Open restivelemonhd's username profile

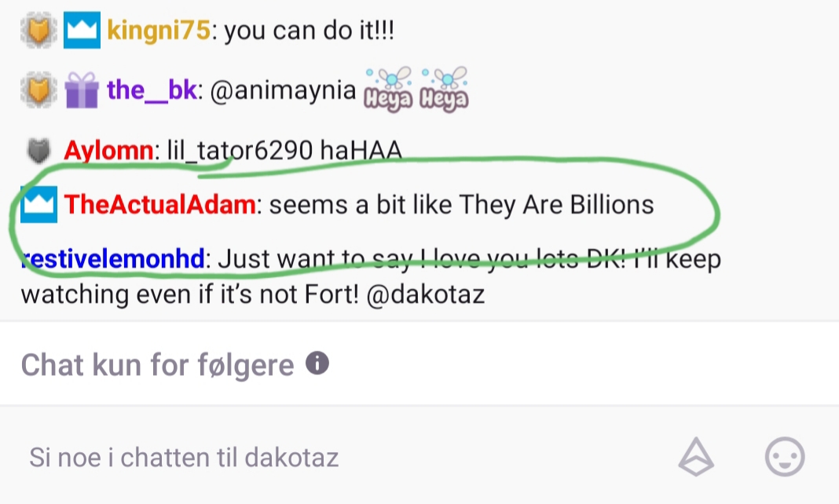coord(113,259)
